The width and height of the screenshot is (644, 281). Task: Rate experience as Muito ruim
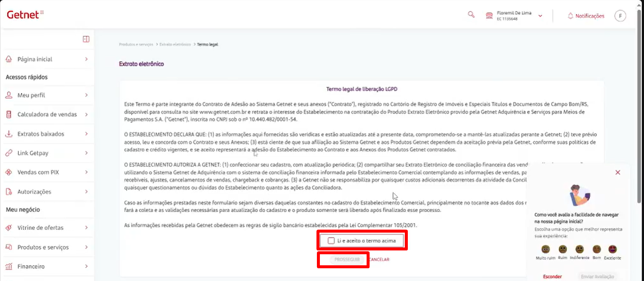point(546,249)
